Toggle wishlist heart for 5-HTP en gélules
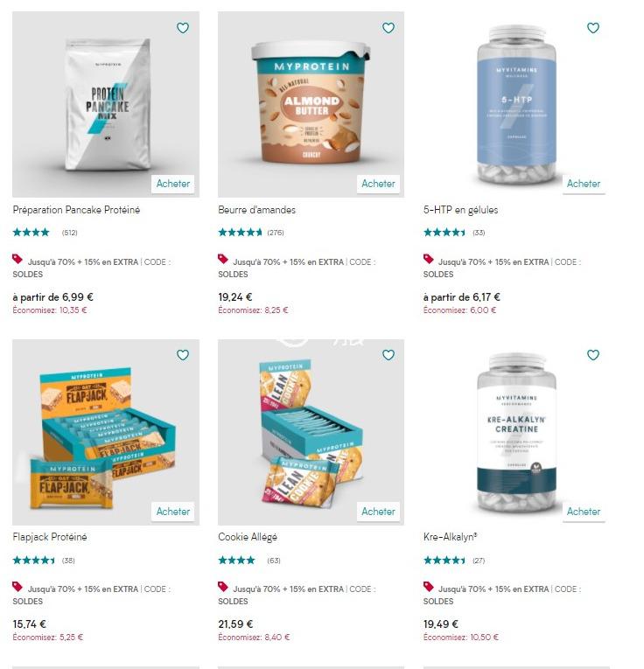The height and width of the screenshot is (669, 644). 593,28
